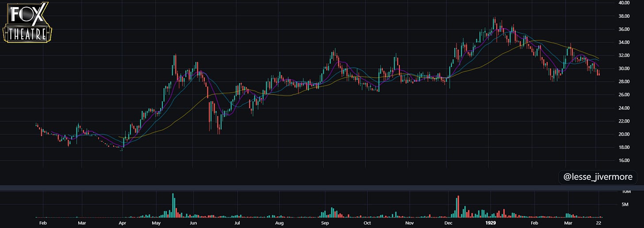Select the 22 date label at axis end
644x228 pixels.
(x=598, y=224)
